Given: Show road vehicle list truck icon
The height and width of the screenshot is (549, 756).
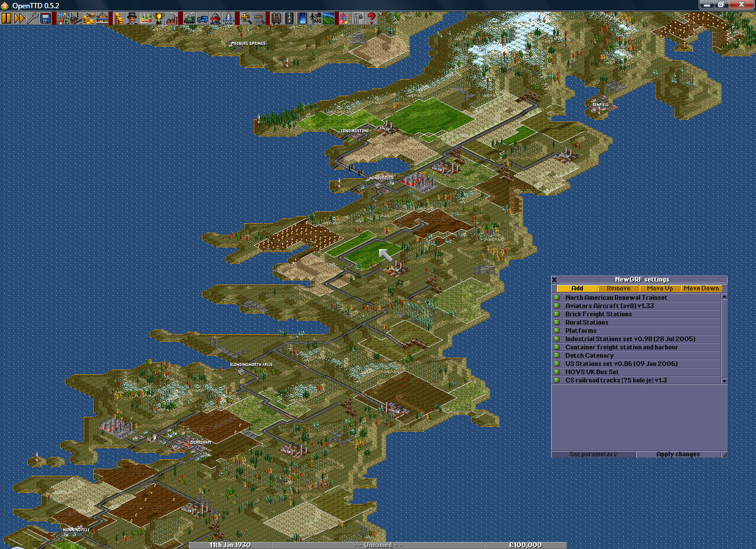Looking at the screenshot, I should [202, 18].
